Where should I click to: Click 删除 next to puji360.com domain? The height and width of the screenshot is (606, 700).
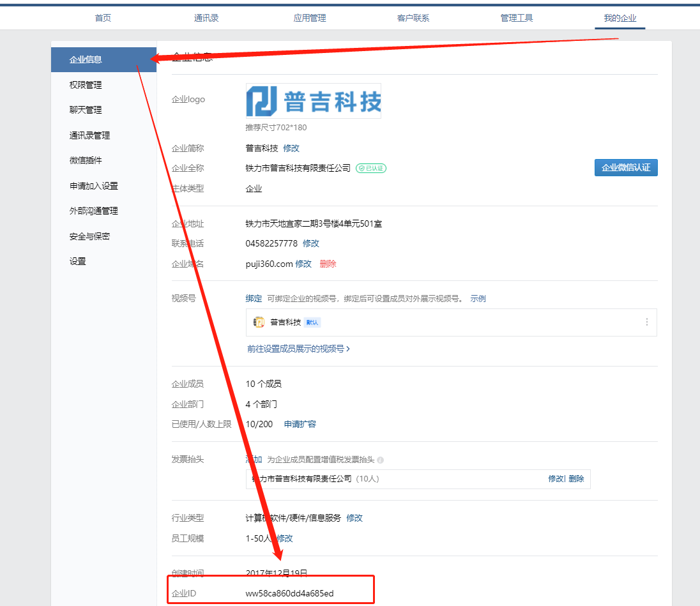click(328, 264)
